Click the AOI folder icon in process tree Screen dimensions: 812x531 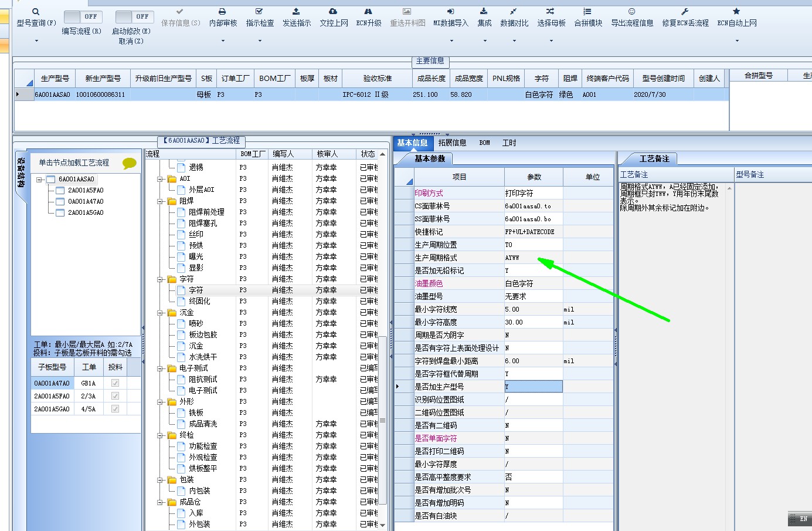point(172,179)
